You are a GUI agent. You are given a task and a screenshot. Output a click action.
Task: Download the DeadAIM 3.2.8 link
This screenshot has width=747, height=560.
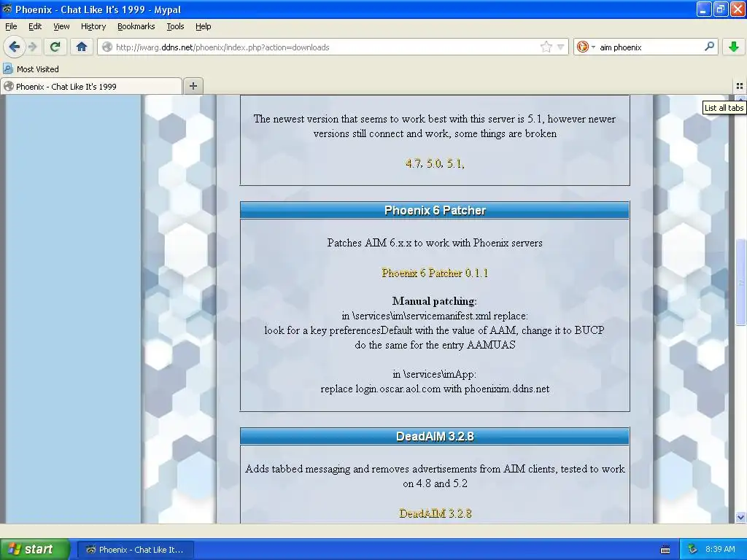pos(435,513)
